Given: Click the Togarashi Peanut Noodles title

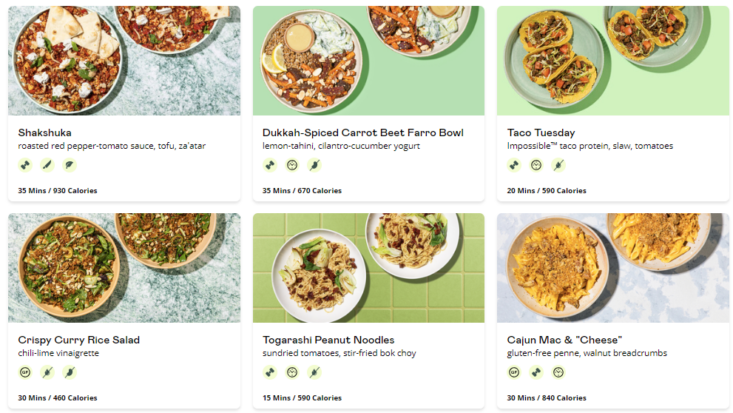Looking at the screenshot, I should [x=328, y=340].
